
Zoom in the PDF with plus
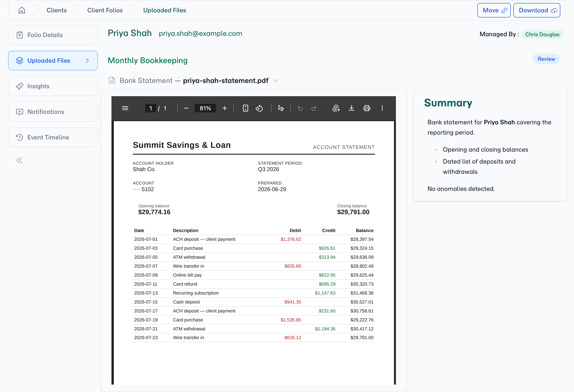click(224, 108)
